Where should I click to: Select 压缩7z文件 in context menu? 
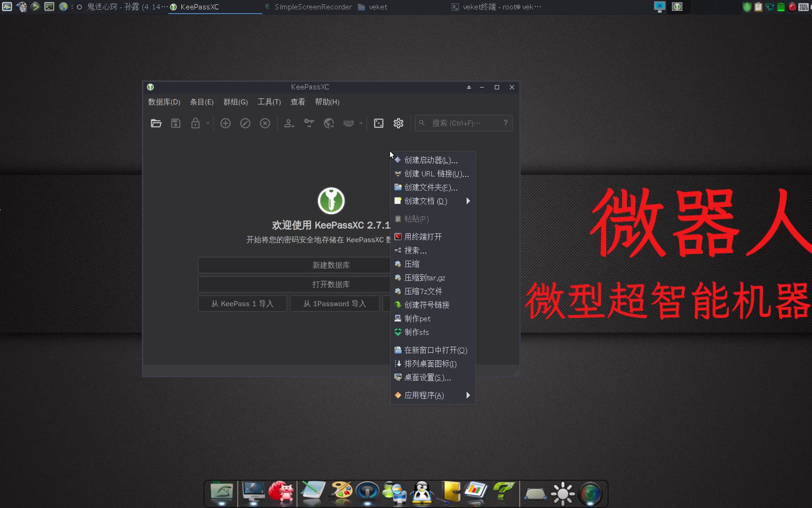click(433, 292)
